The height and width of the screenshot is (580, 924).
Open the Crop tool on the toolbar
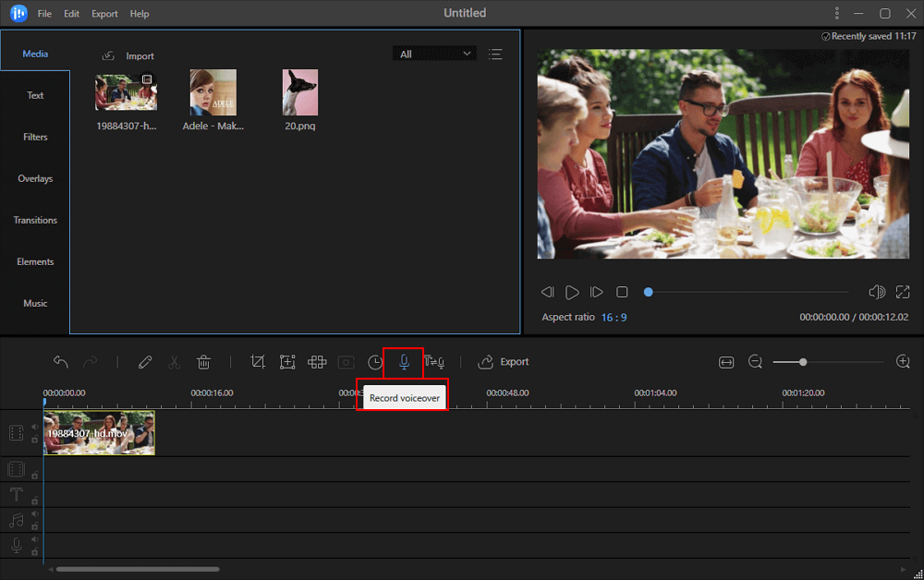[x=260, y=362]
